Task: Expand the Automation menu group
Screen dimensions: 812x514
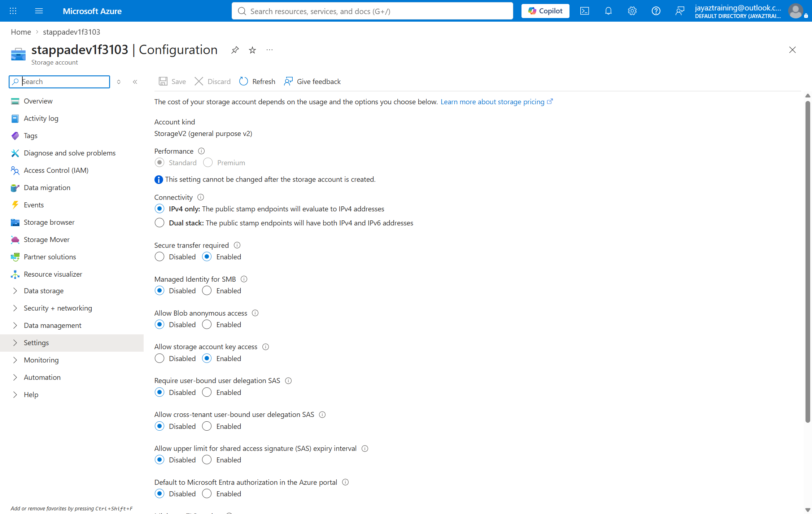Action: click(x=72, y=377)
